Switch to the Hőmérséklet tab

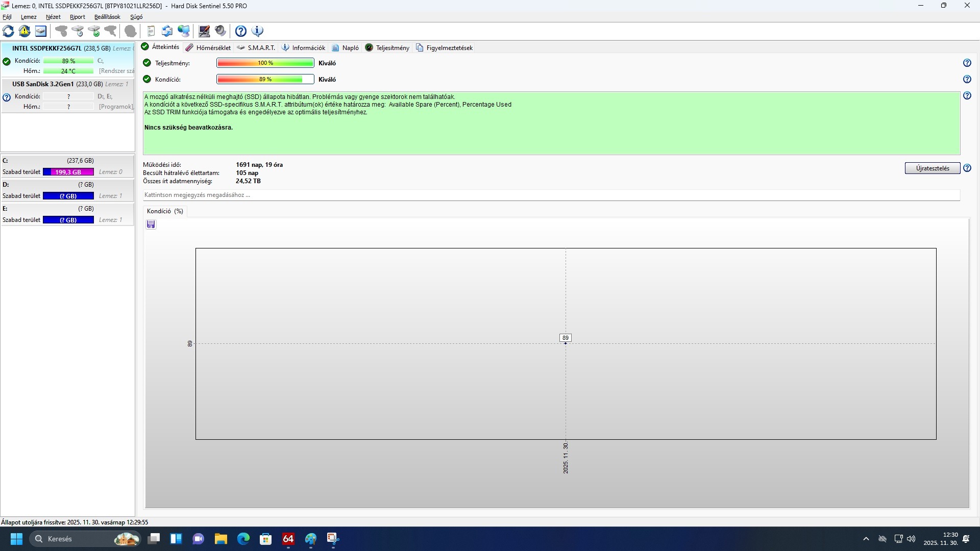208,47
